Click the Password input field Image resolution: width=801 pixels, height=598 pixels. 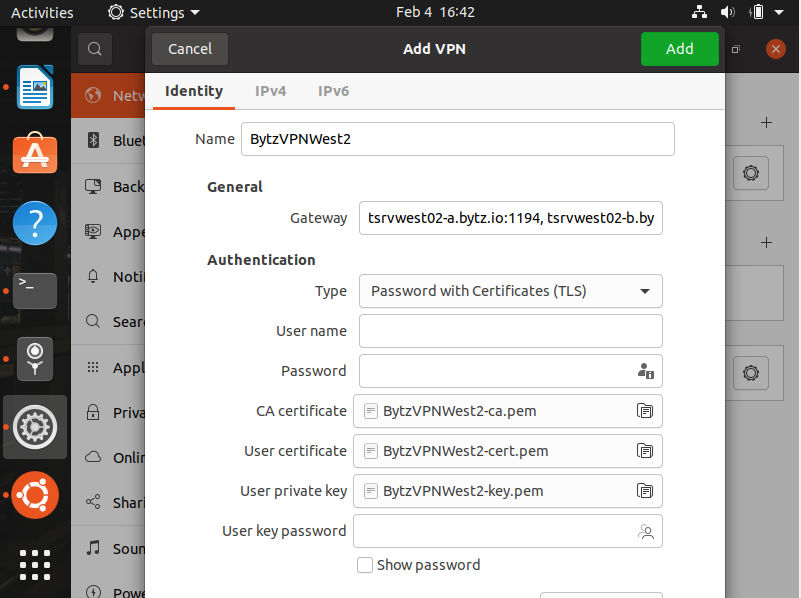511,371
